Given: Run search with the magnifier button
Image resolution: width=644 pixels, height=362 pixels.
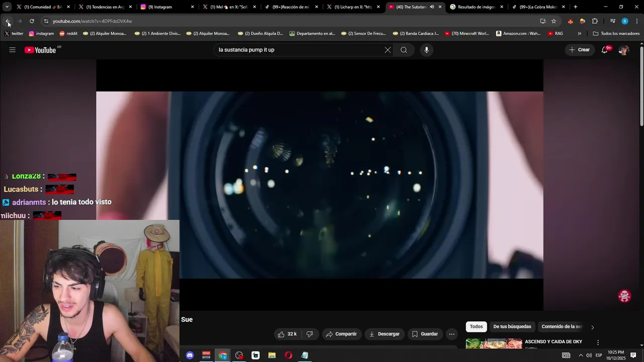Looking at the screenshot, I should click(x=404, y=50).
